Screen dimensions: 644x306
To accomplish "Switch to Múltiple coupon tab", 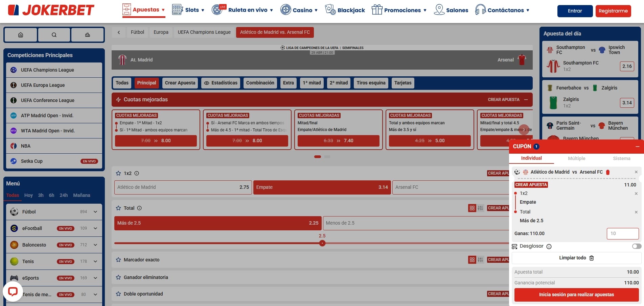I will click(x=576, y=158).
